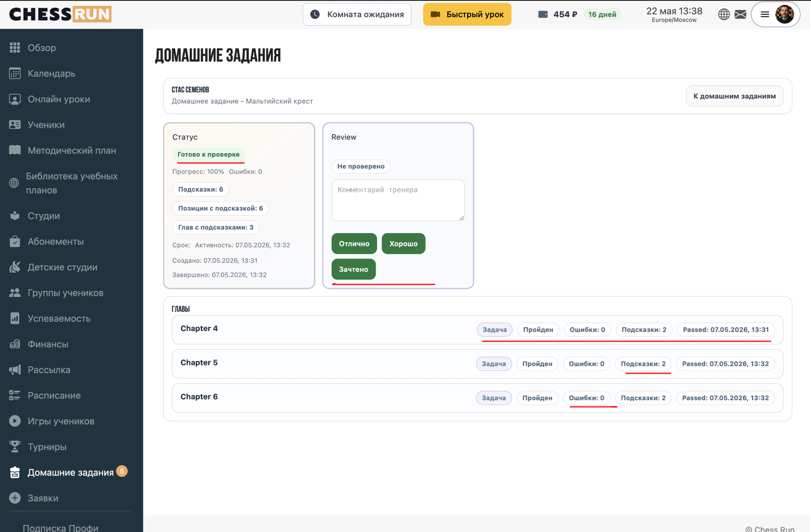Click Ошибки: 0 badge in Chapter 6

coord(586,398)
